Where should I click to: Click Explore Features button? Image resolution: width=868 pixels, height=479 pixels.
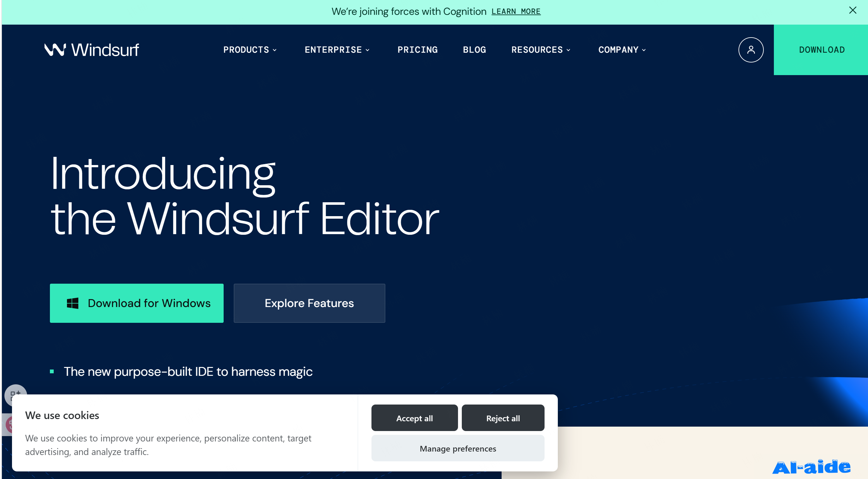[309, 303]
